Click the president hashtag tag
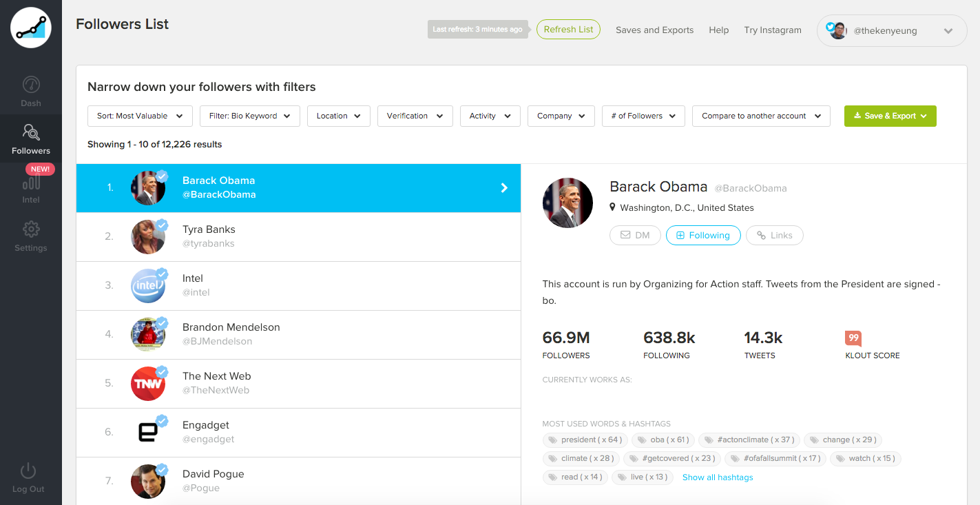 [x=584, y=440]
